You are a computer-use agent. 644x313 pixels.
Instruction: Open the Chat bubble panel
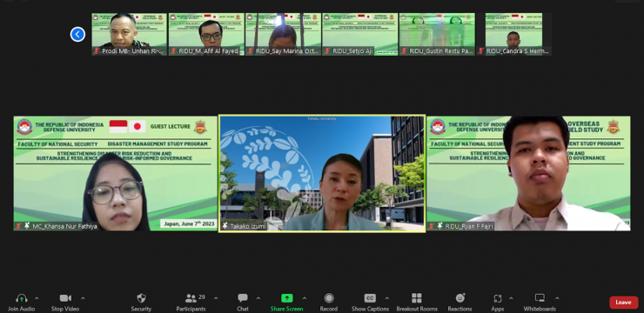click(243, 298)
